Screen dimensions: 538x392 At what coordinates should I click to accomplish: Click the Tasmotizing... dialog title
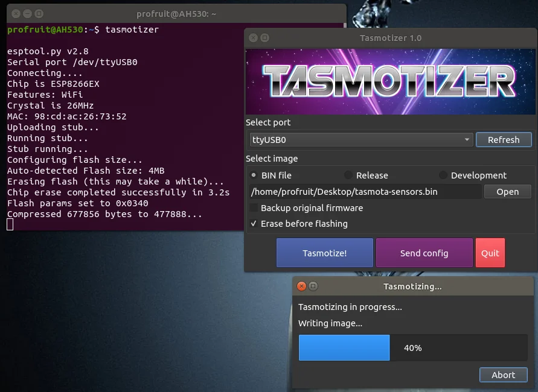[x=412, y=286]
